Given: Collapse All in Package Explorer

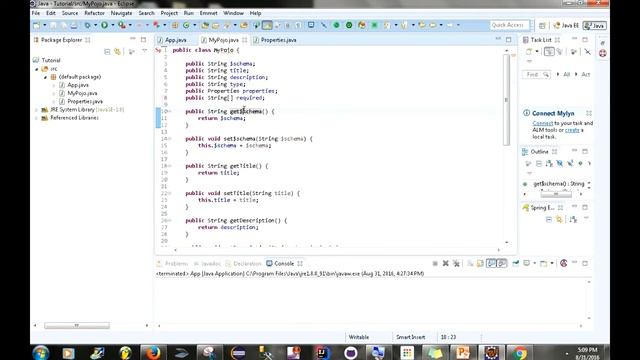Looking at the screenshot, I should pos(107,52).
